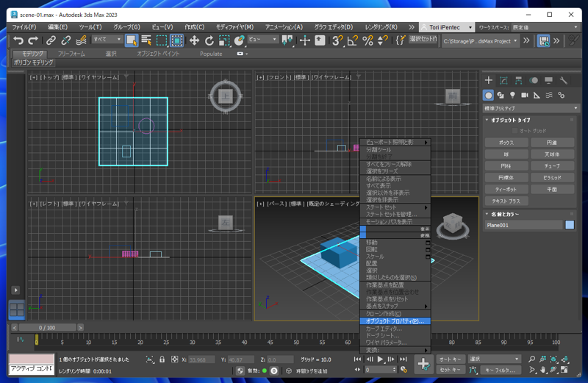588x383 pixels.
Task: Toggle the Angle Snap button
Action: (x=353, y=40)
